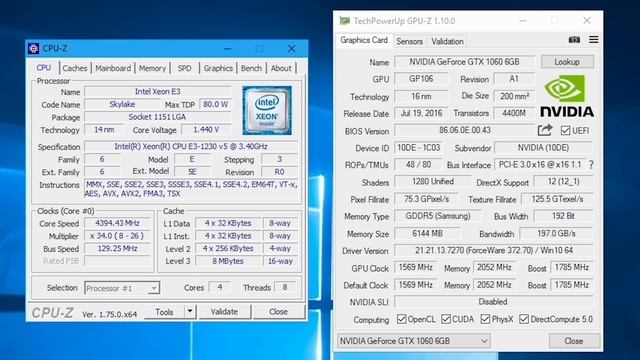Expand the Tools dropdown arrow in CPU-Z
The height and width of the screenshot is (360, 640).
tap(190, 311)
